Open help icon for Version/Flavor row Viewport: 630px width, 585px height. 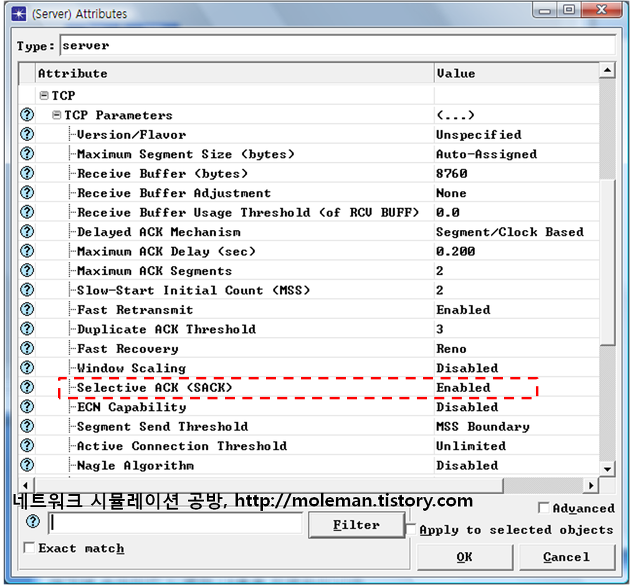[x=27, y=134]
